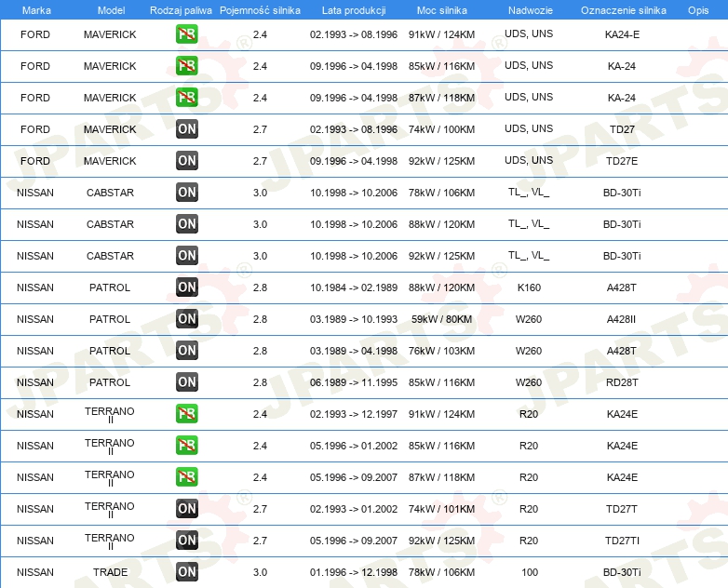Screen dimensions: 728x588
Task: Click the Oznaczenie silnika column header
Action: (624, 10)
